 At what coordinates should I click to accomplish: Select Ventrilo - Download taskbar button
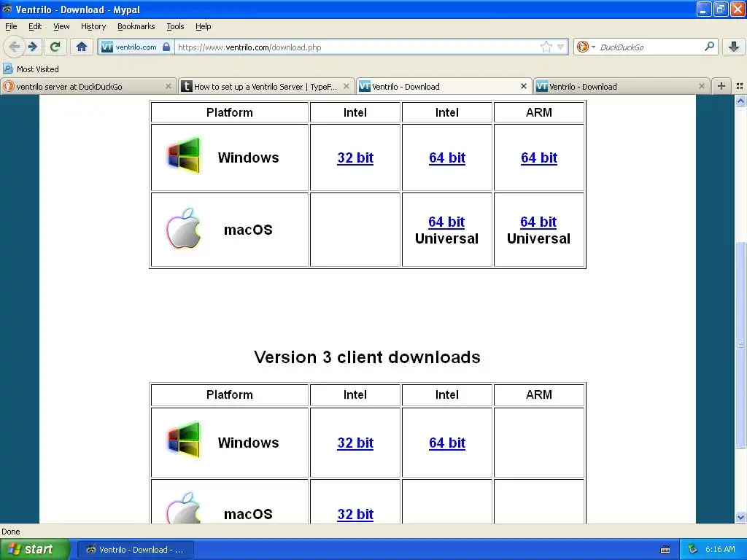(135, 550)
